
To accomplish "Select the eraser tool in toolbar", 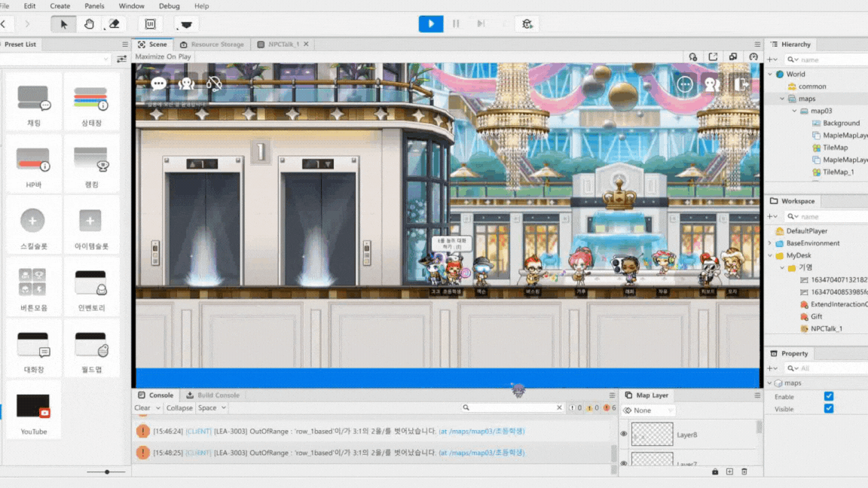I will [114, 24].
